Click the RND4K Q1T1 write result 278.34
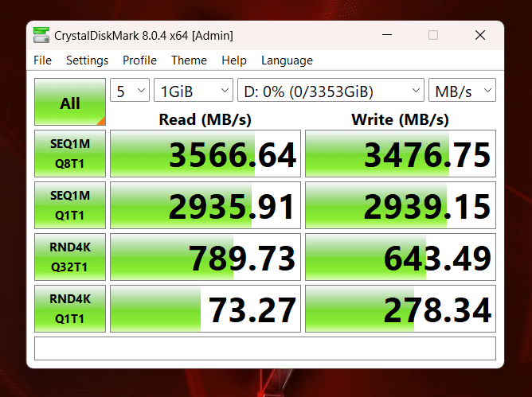The height and width of the screenshot is (397, 532). (x=401, y=309)
